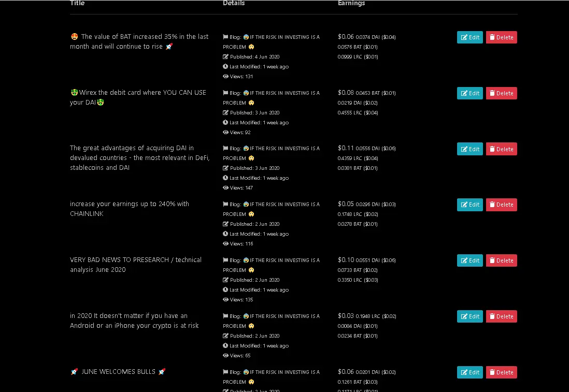
Task: Click the clock icon in the Wirex debit card row
Action: (x=225, y=123)
